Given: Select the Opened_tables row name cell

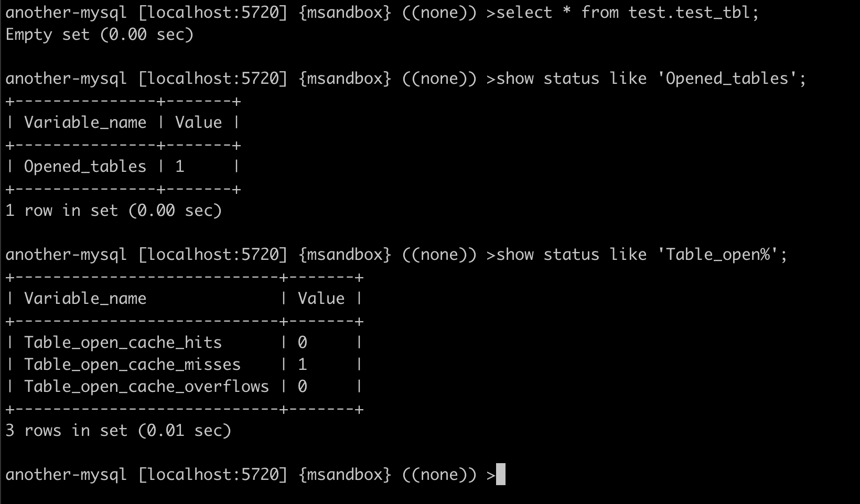Looking at the screenshot, I should (x=85, y=167).
